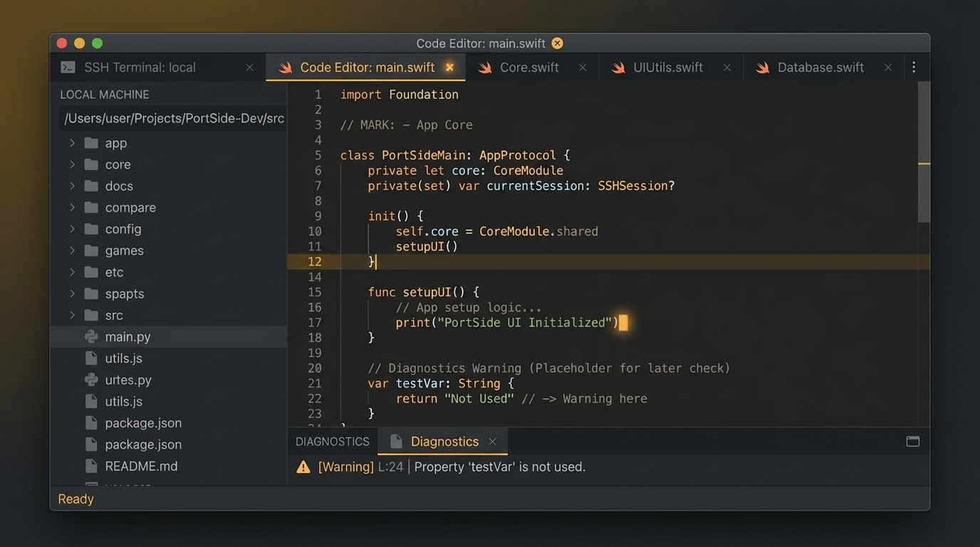Switch to the SSH Terminal: local tab

(x=157, y=68)
